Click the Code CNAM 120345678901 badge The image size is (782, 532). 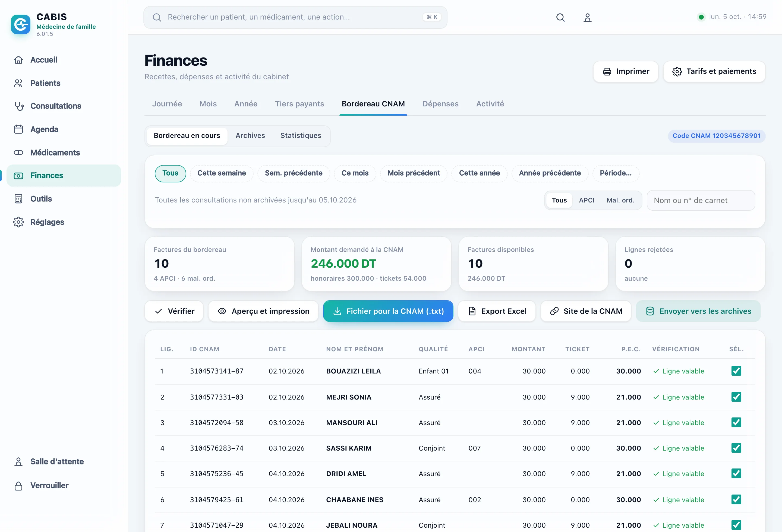[716, 136]
